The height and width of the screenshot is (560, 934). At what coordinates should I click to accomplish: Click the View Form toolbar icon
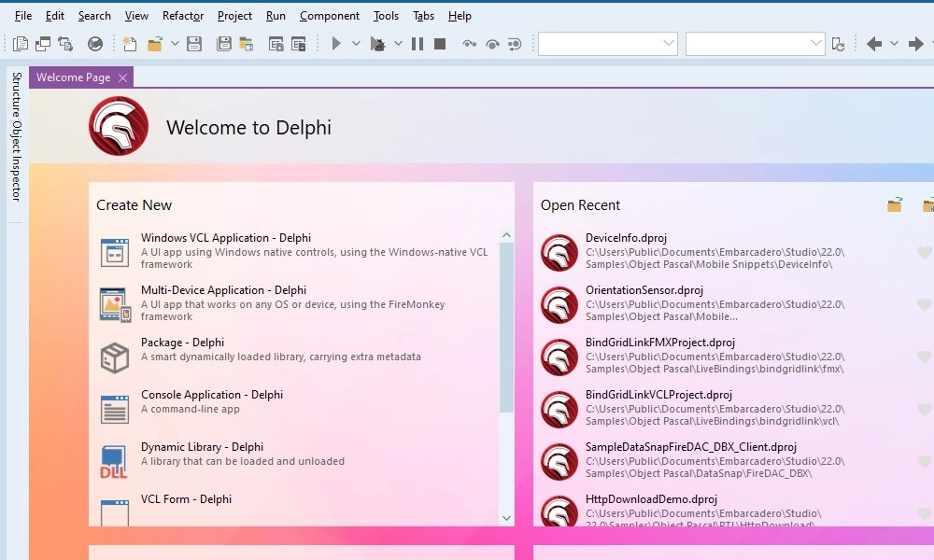point(43,44)
